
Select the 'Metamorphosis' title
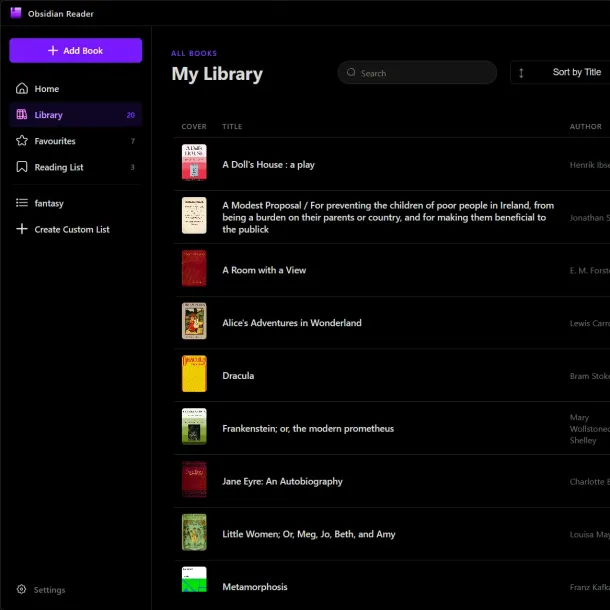click(x=255, y=587)
